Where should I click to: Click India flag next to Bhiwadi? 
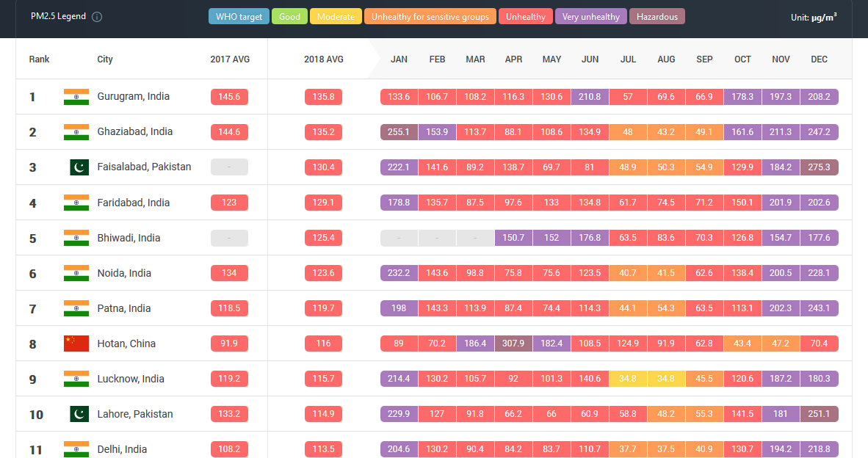tap(76, 238)
